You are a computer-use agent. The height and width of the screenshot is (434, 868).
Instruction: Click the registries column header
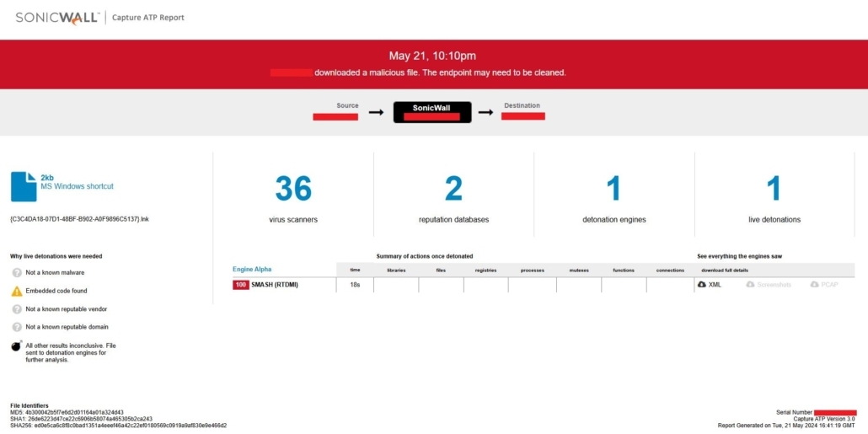click(485, 271)
